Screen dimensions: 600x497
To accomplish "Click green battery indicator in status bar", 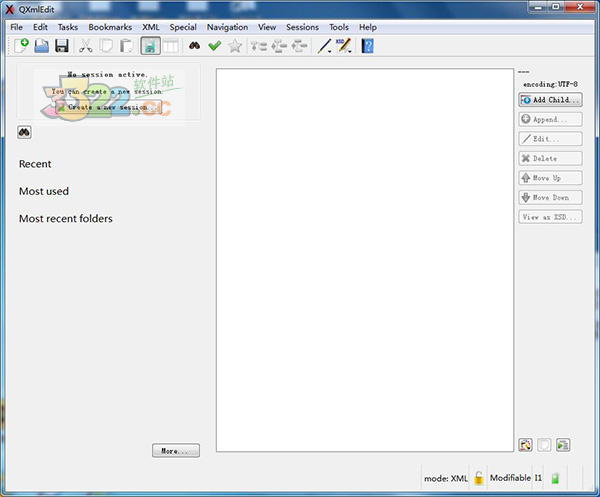I will pyautogui.click(x=555, y=478).
